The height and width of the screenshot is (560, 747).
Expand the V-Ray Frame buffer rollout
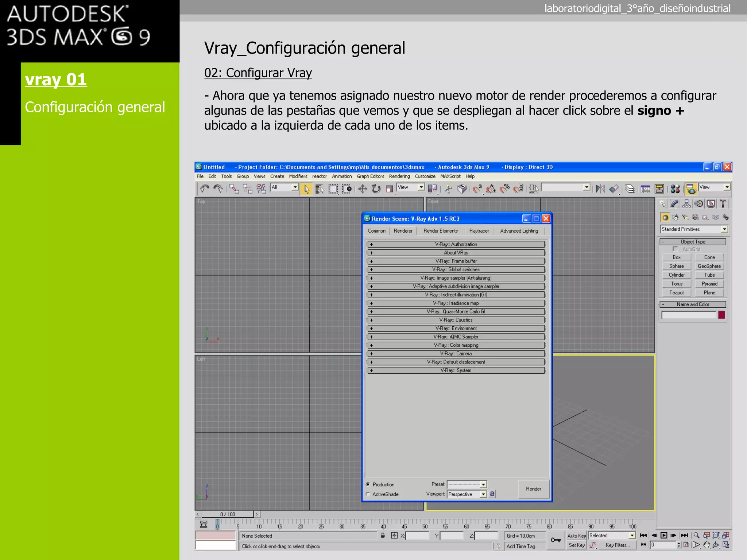456,261
